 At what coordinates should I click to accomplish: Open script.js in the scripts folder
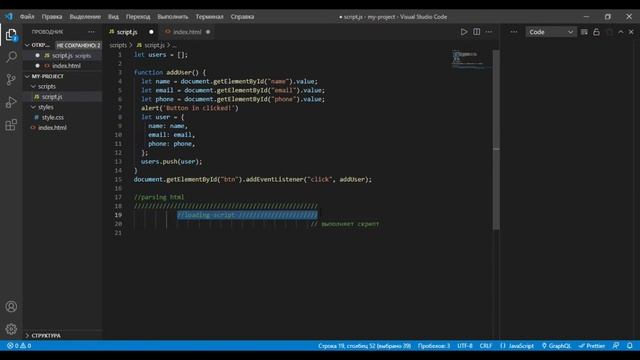click(x=62, y=97)
